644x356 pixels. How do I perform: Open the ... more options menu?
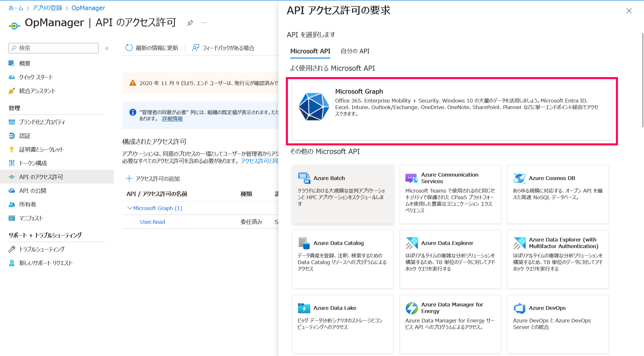[x=203, y=23]
